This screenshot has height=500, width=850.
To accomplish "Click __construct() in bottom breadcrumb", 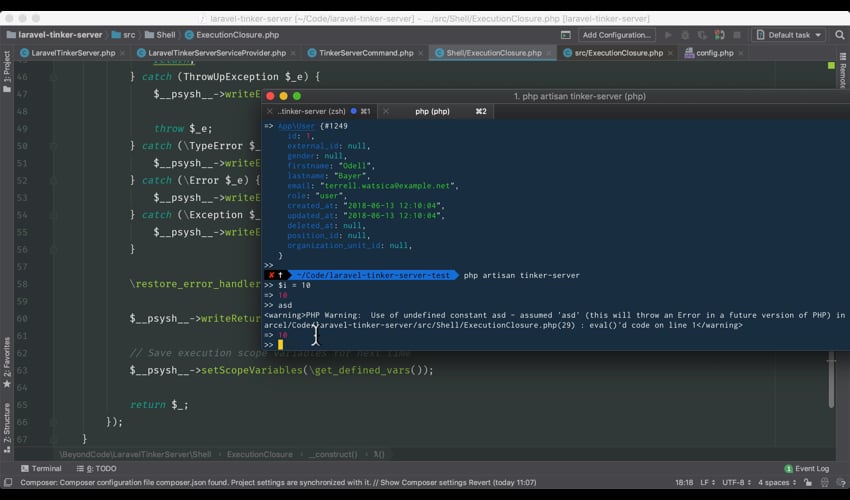I will point(333,454).
